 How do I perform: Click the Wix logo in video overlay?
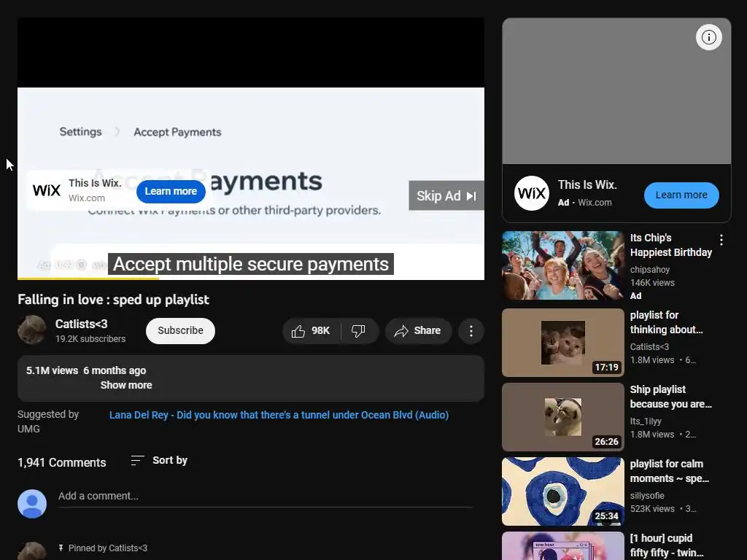[x=47, y=190]
